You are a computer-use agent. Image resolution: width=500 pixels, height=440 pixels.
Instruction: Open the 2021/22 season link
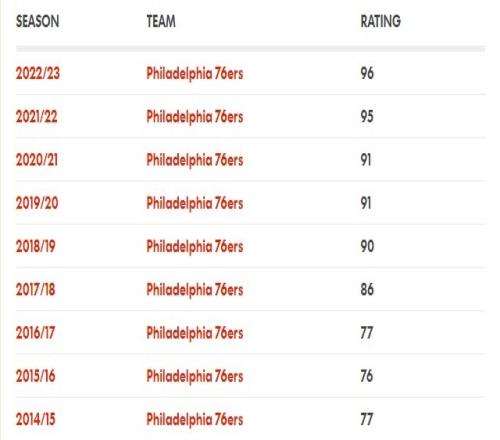(36, 116)
